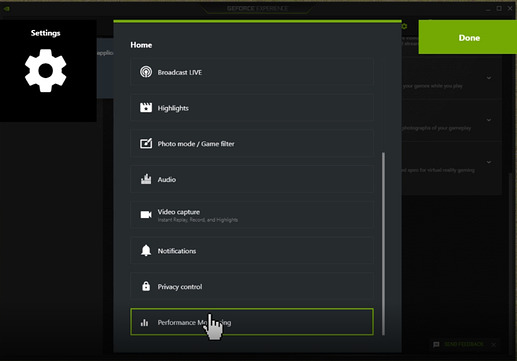The width and height of the screenshot is (517, 361).
Task: Click the Home heading
Action: point(141,45)
